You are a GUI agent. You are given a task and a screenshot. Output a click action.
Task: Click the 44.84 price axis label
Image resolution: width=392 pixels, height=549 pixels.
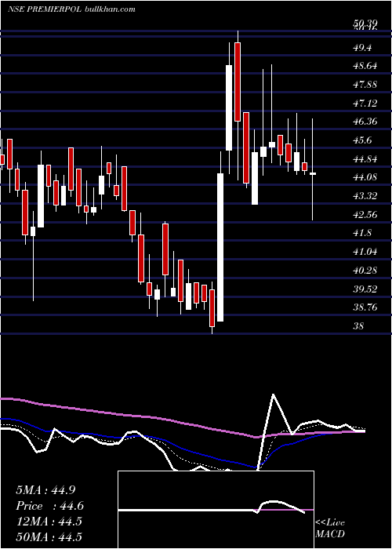(x=365, y=159)
